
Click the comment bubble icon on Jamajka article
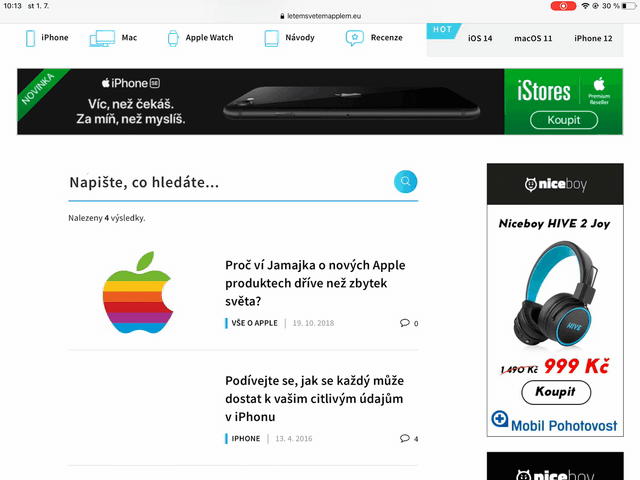tap(404, 323)
